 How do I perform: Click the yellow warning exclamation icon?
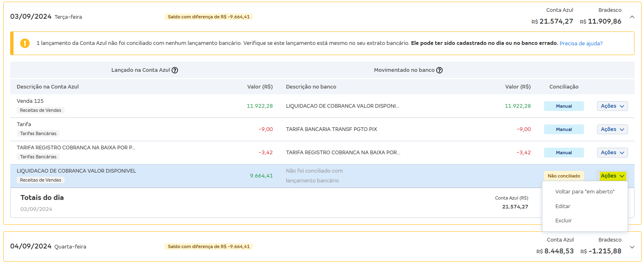(25, 43)
